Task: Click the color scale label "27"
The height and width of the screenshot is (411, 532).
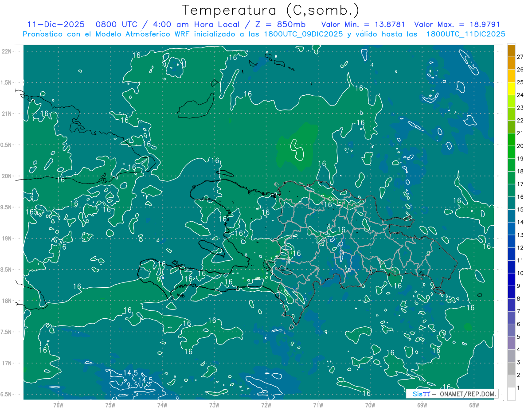Action: click(520, 57)
